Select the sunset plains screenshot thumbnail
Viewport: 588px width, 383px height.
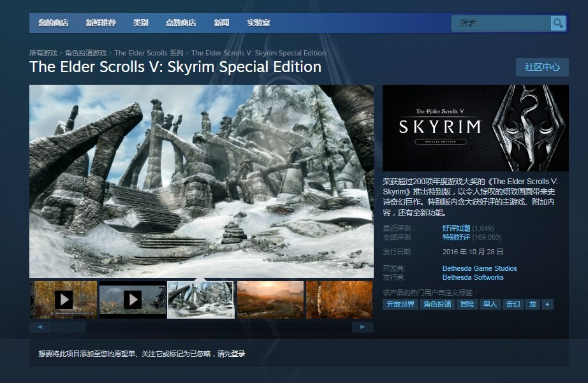click(x=270, y=300)
